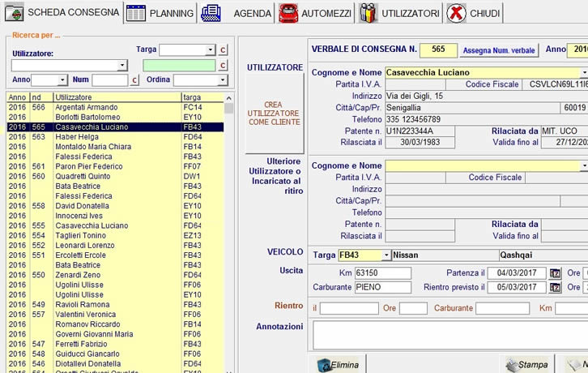
Task: Select the SCHEDA CONSEGNA tab
Action: (x=62, y=12)
